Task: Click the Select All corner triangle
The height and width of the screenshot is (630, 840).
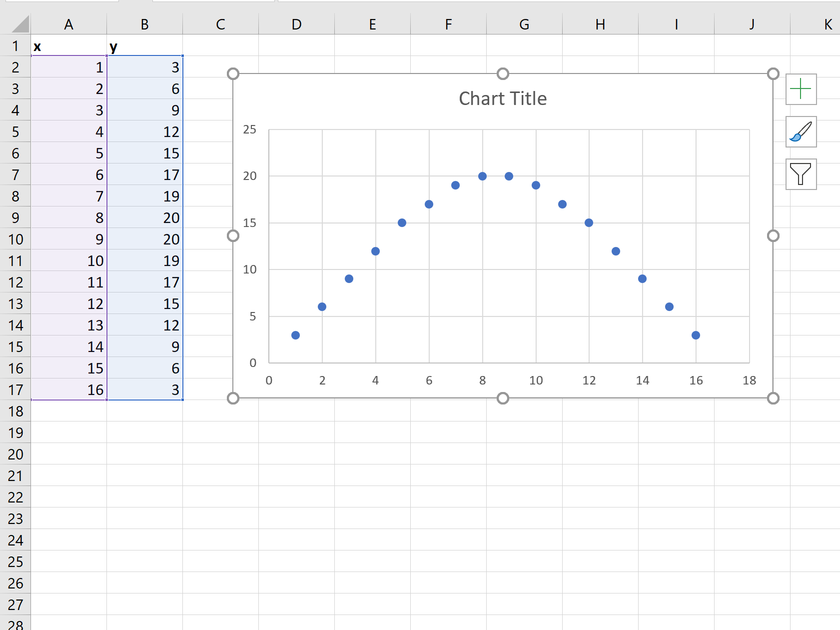Action: pyautogui.click(x=20, y=24)
